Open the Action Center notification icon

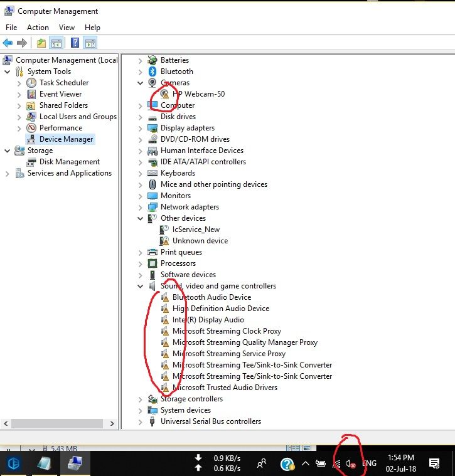coord(434,463)
